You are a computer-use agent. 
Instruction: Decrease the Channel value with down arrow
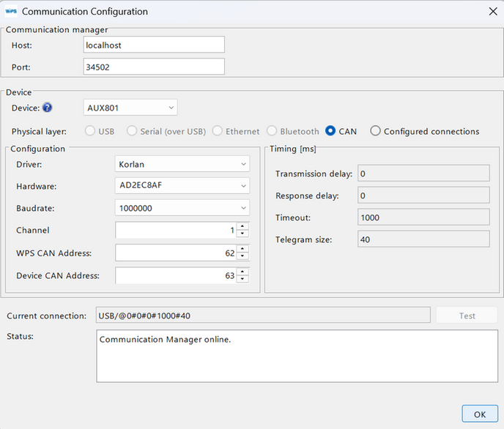pyautogui.click(x=243, y=234)
